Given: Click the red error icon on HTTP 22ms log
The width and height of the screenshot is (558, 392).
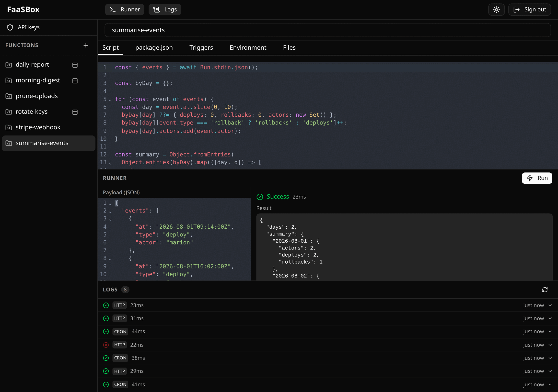Looking at the screenshot, I should click(x=106, y=345).
